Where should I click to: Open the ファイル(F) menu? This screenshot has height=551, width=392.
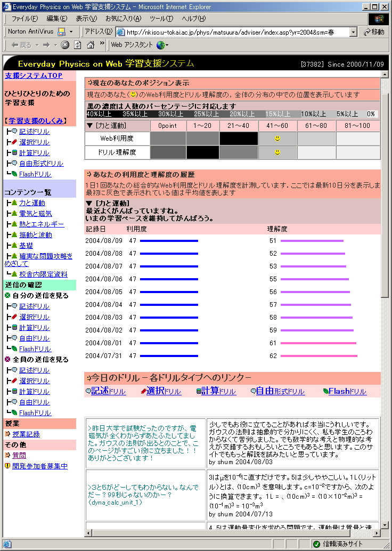coord(24,19)
